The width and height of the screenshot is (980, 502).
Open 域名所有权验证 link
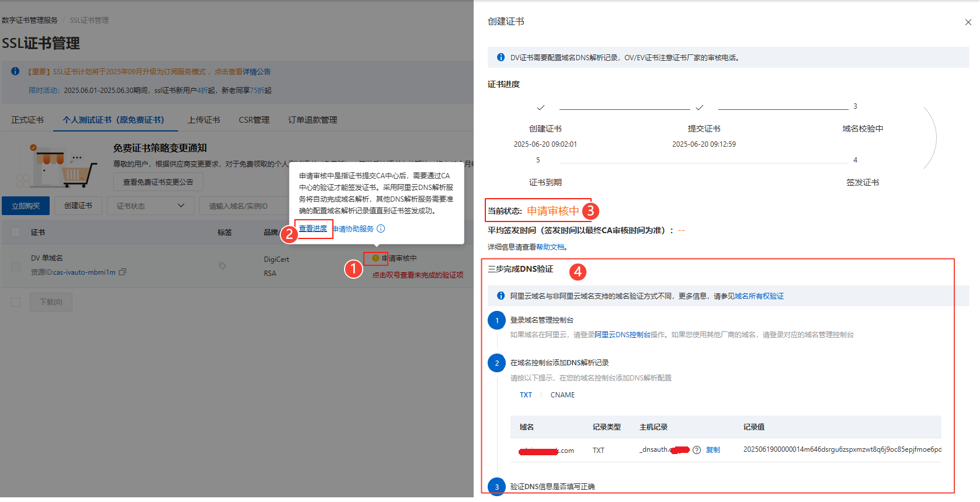(x=759, y=296)
